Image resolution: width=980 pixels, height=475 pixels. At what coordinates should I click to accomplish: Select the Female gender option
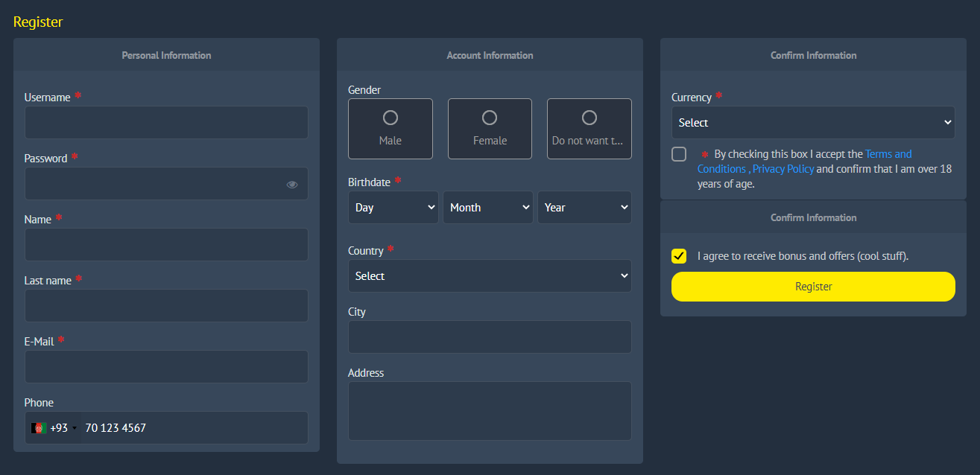coord(490,128)
